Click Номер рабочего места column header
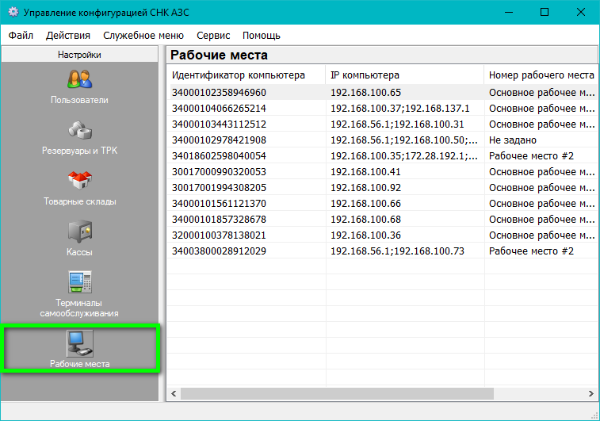Image resolution: width=600 pixels, height=421 pixels. coord(541,76)
